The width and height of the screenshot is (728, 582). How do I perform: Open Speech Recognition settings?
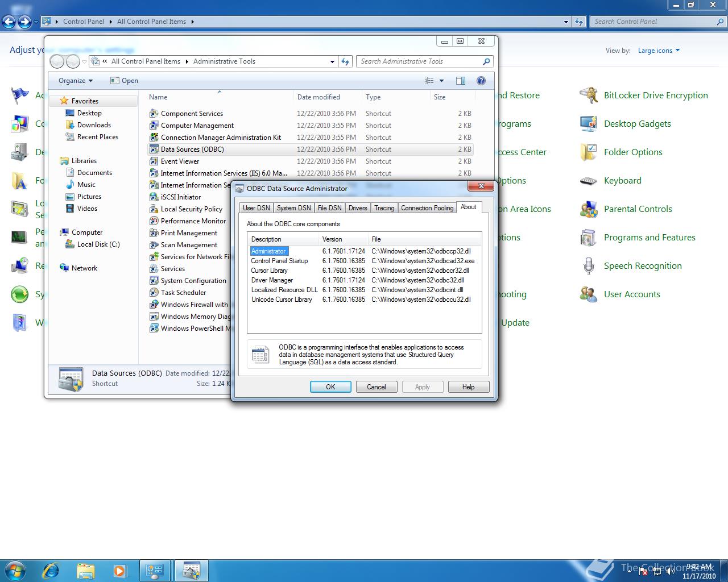(x=642, y=265)
